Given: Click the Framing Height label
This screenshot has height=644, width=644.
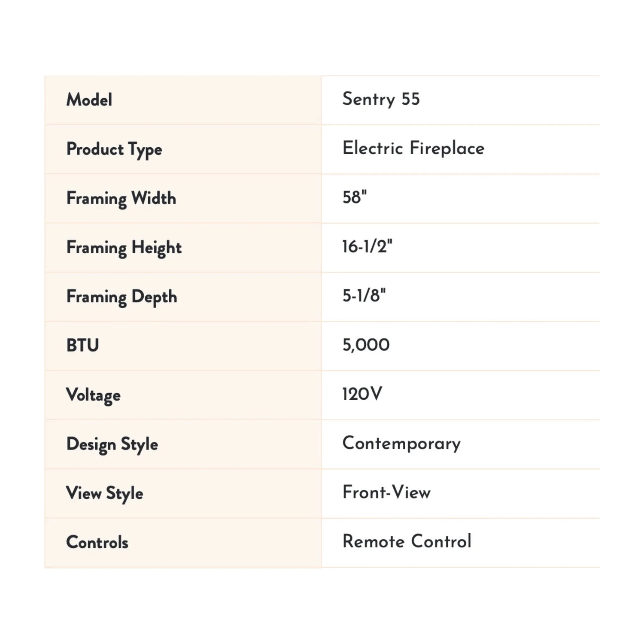Looking at the screenshot, I should (x=124, y=248).
